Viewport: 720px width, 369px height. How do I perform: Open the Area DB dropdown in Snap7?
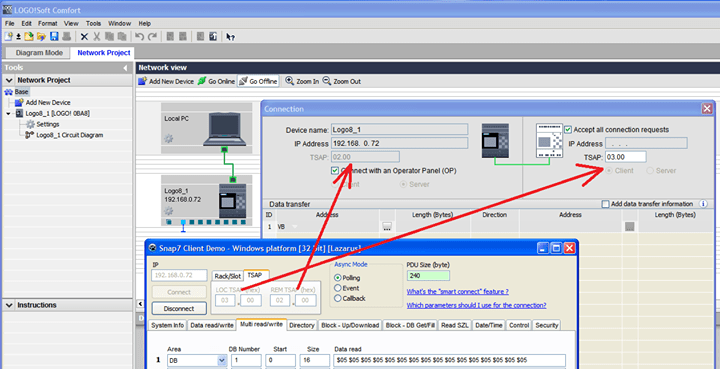coord(222,360)
